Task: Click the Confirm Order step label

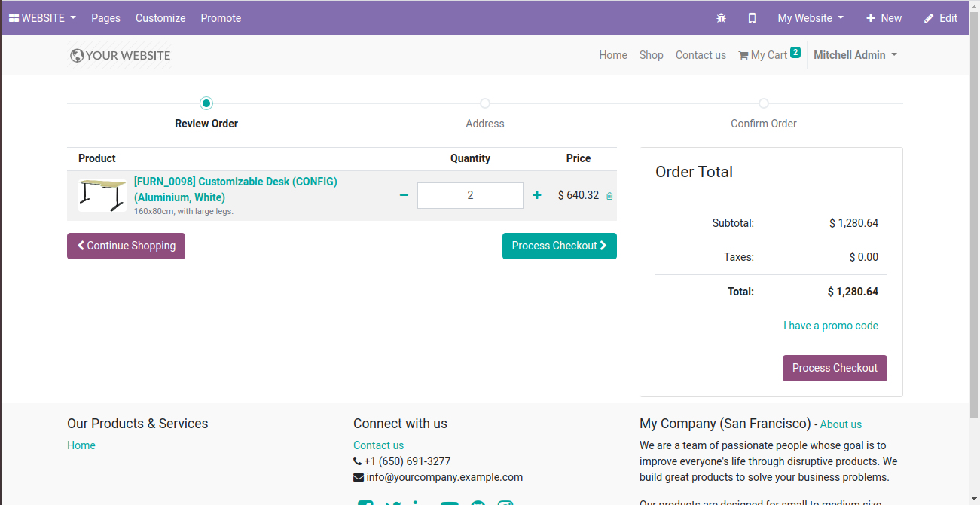Action: (764, 124)
